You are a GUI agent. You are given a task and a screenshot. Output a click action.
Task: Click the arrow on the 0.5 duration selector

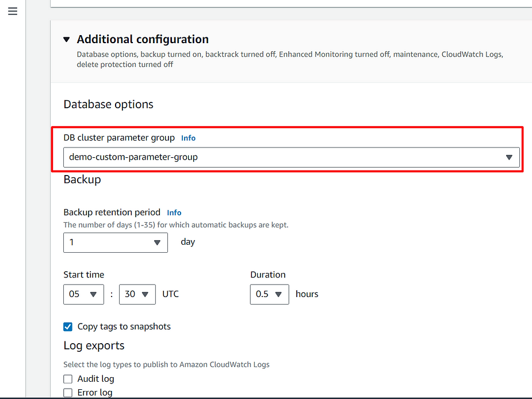pyautogui.click(x=278, y=294)
